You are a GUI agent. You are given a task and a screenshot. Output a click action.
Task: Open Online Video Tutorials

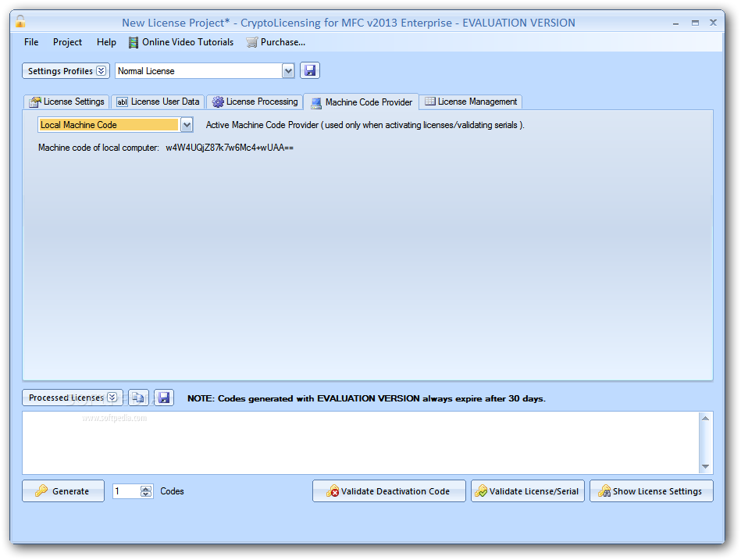181,42
